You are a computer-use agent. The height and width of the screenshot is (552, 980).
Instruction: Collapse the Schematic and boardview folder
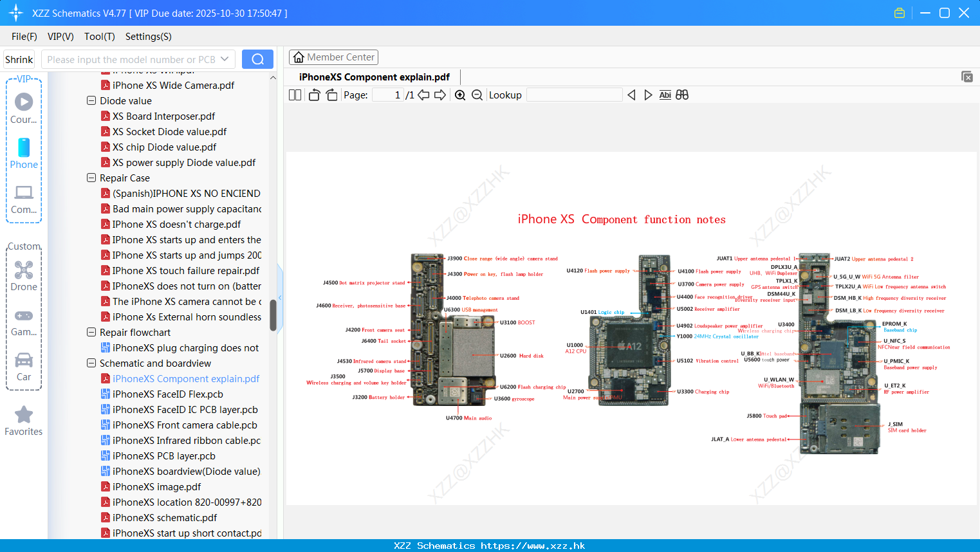click(91, 363)
